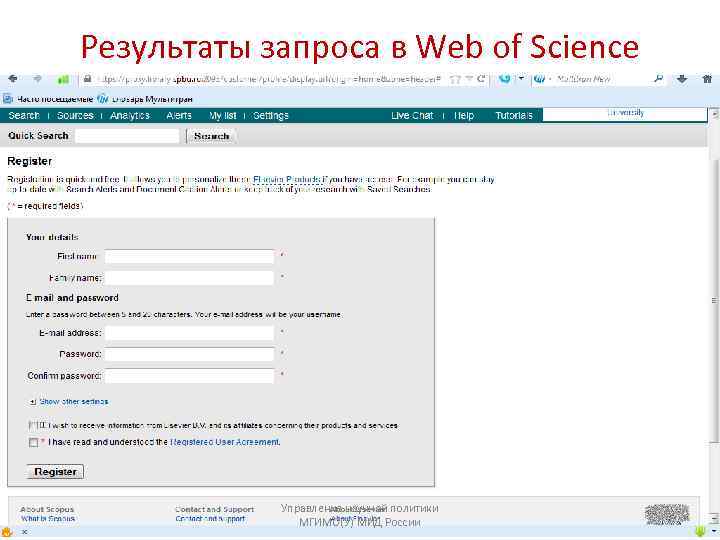Click inside the browser URL address bar
This screenshot has width=720, height=540.
(x=271, y=79)
